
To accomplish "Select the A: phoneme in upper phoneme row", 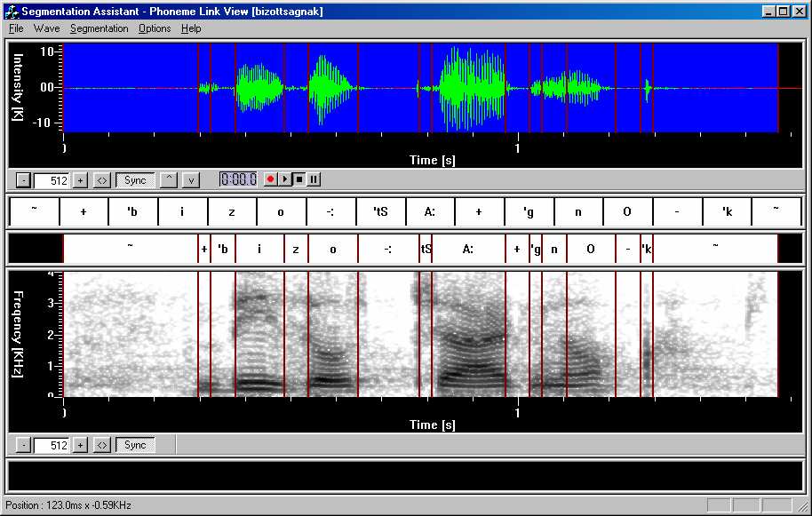I will pyautogui.click(x=430, y=211).
